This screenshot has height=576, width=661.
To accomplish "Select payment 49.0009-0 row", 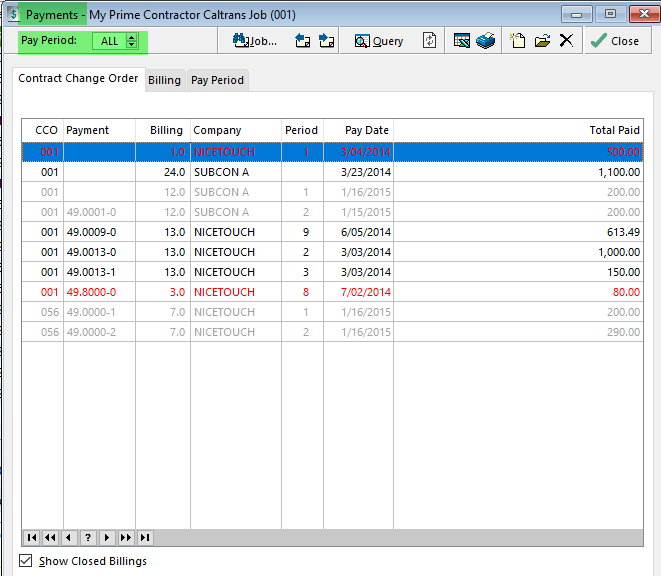I will click(332, 232).
